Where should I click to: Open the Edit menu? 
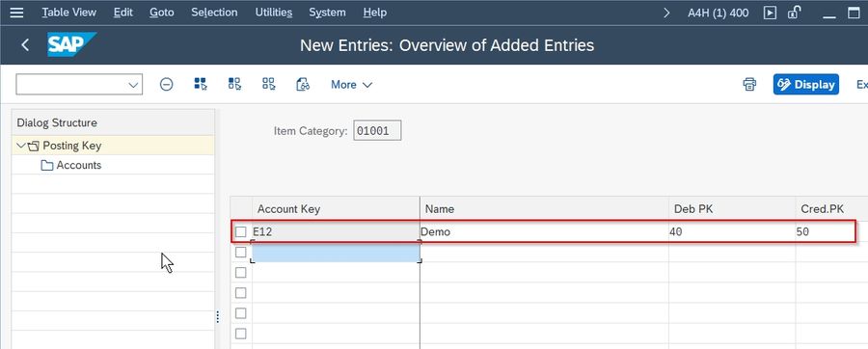122,13
